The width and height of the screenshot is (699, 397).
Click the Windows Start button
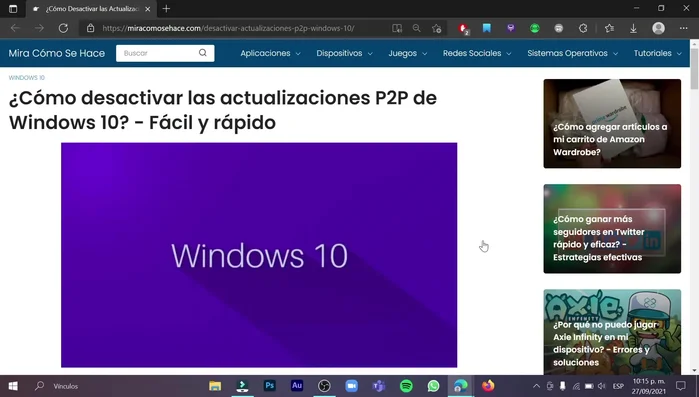[x=13, y=386]
